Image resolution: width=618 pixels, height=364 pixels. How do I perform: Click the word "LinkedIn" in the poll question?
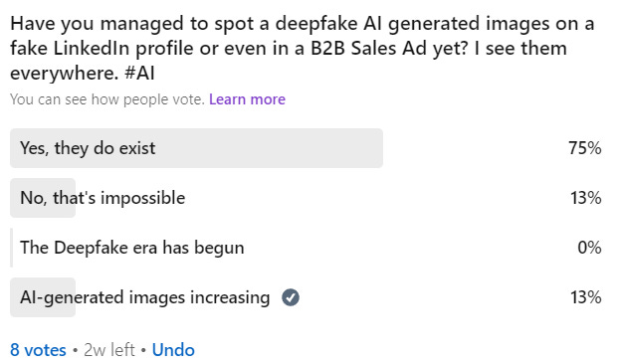tap(92, 49)
